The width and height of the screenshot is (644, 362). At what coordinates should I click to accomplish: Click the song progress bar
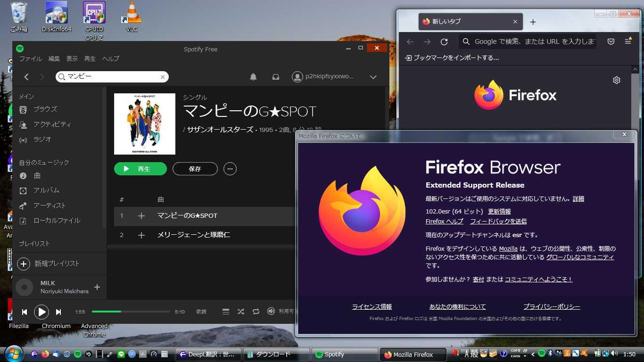point(131,312)
